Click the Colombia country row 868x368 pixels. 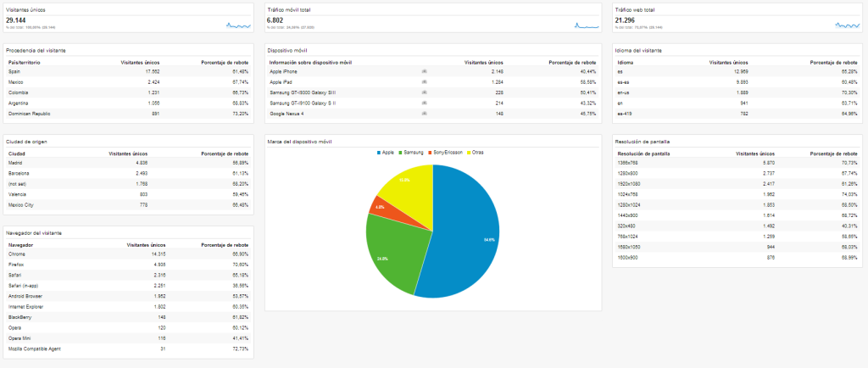pyautogui.click(x=129, y=92)
